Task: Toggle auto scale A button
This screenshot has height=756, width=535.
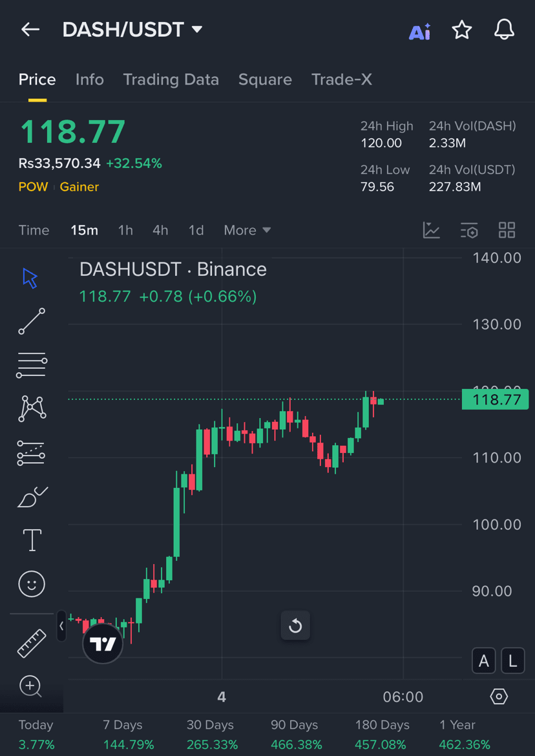Action: [x=483, y=662]
